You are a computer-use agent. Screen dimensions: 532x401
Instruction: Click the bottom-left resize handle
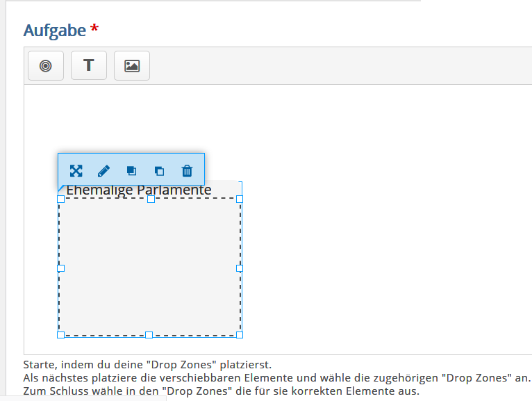(60, 335)
